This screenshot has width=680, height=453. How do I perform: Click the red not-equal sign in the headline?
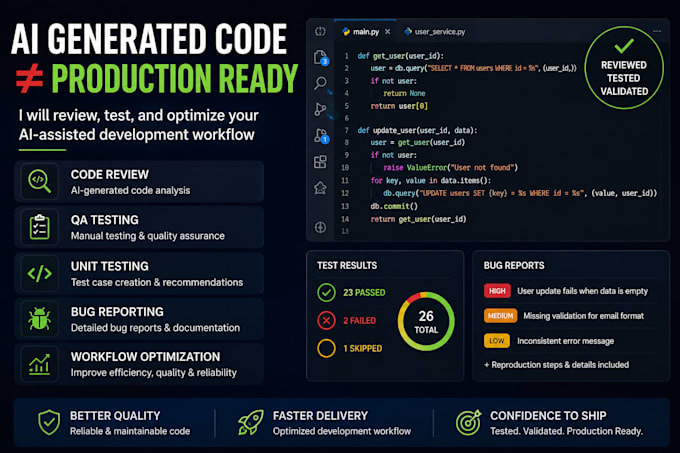tap(29, 78)
